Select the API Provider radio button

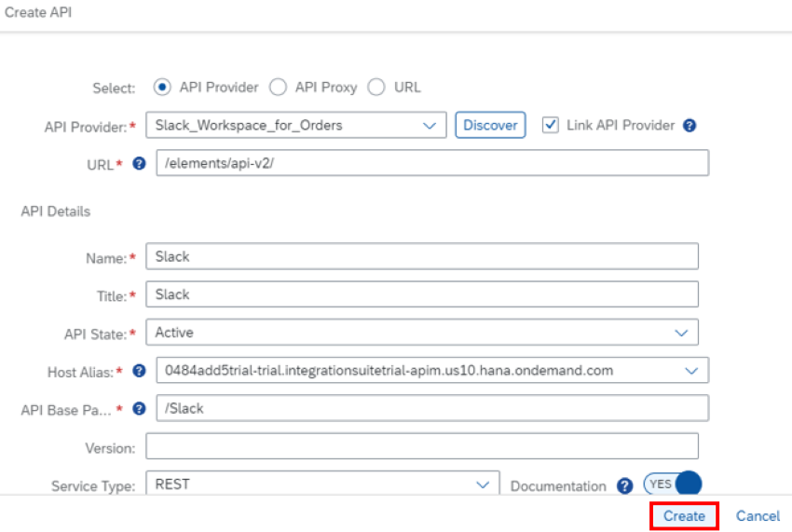coord(162,87)
